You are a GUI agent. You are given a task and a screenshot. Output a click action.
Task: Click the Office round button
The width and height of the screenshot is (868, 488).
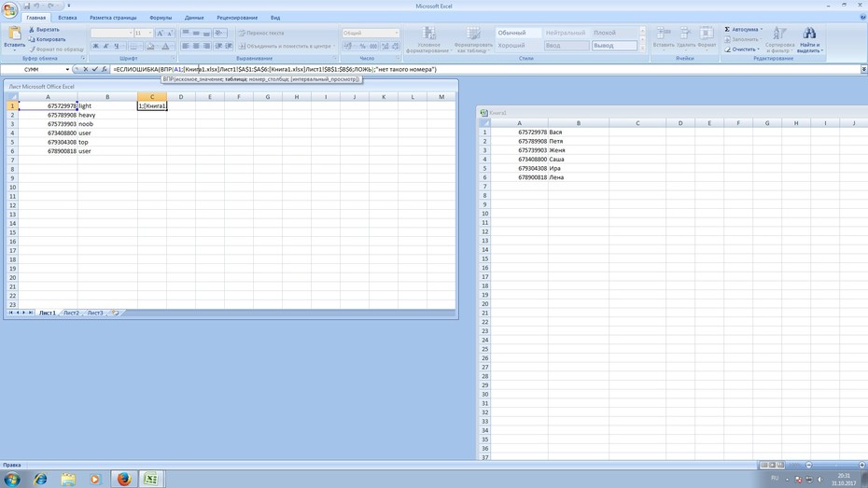(x=9, y=10)
